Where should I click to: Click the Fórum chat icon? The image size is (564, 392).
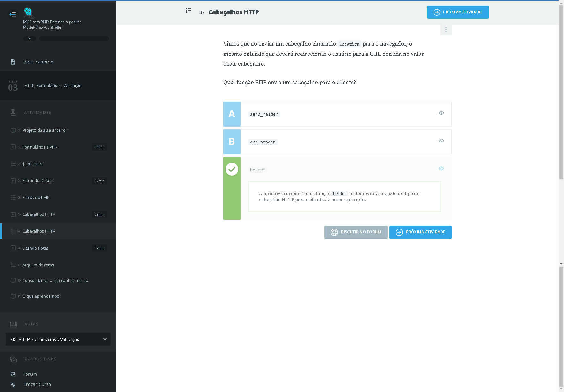(x=13, y=374)
